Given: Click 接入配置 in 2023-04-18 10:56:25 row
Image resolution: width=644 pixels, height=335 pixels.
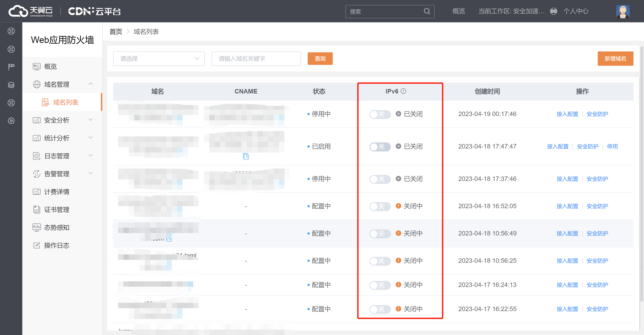Looking at the screenshot, I should tap(567, 261).
